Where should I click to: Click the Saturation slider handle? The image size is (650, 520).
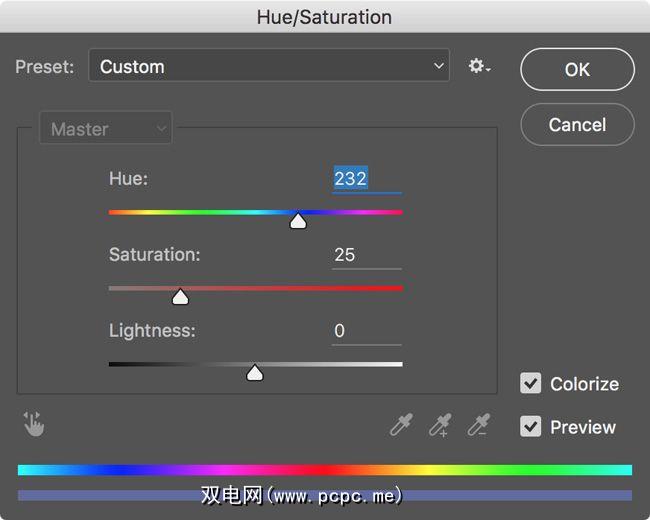coord(180,297)
